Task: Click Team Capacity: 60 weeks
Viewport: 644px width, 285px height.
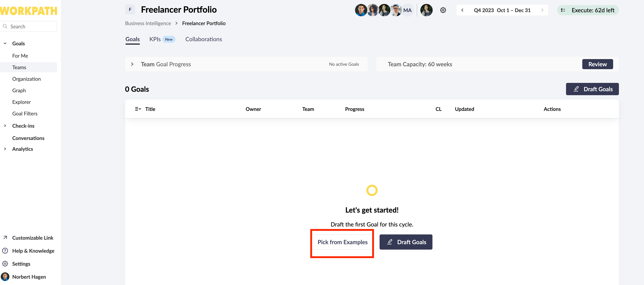Action: pos(420,64)
